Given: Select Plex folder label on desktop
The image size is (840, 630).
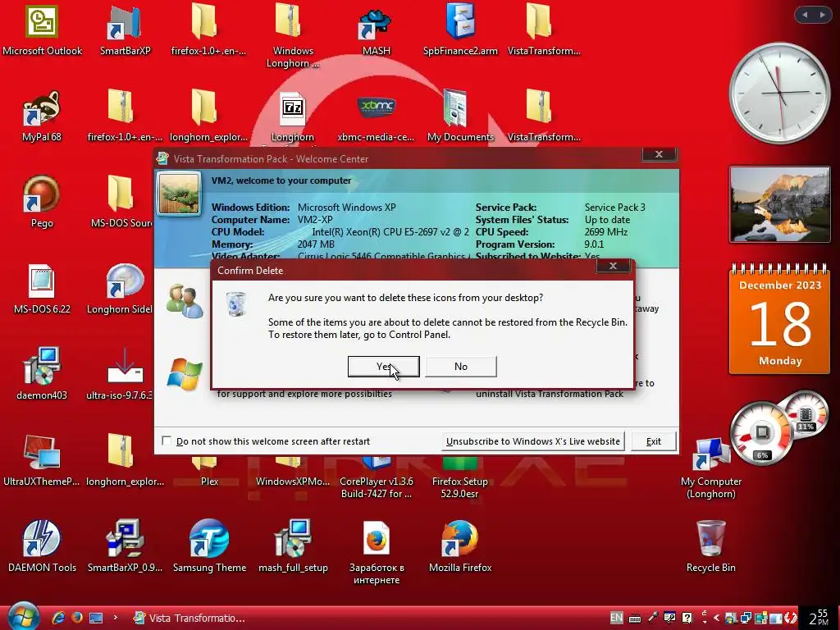Looking at the screenshot, I should [x=209, y=481].
